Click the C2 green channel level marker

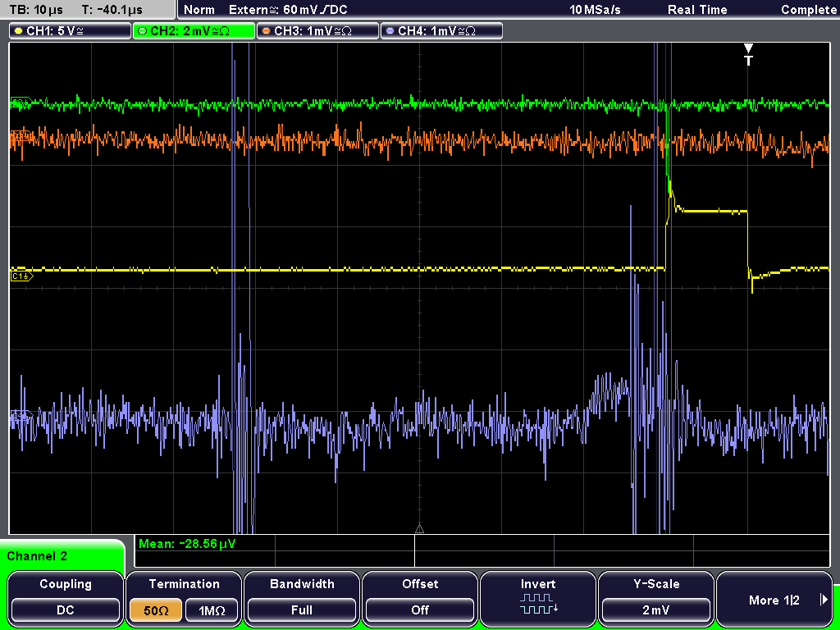(21, 102)
